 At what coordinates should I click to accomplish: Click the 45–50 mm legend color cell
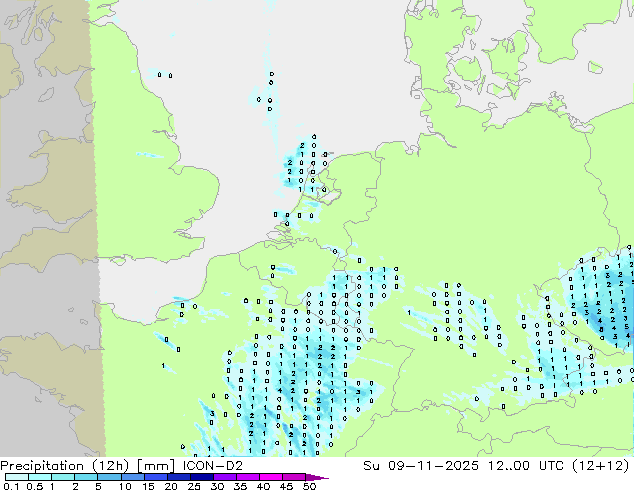(x=294, y=477)
